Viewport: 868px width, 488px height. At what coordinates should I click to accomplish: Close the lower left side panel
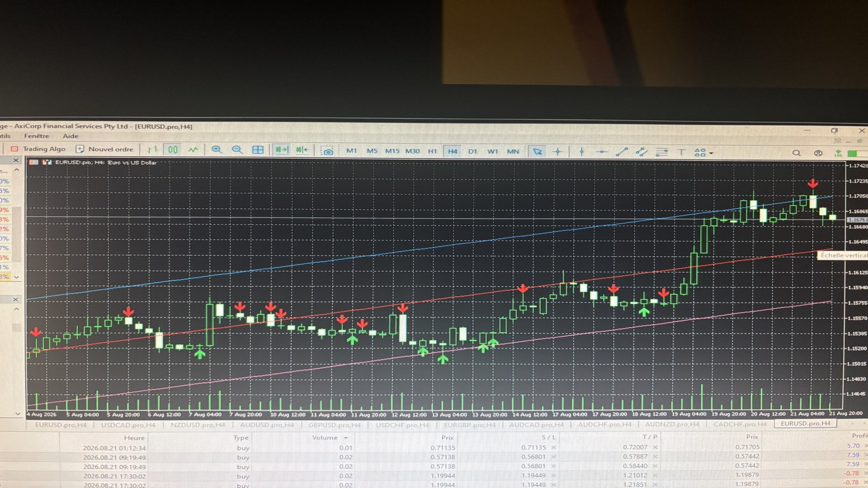(15, 300)
